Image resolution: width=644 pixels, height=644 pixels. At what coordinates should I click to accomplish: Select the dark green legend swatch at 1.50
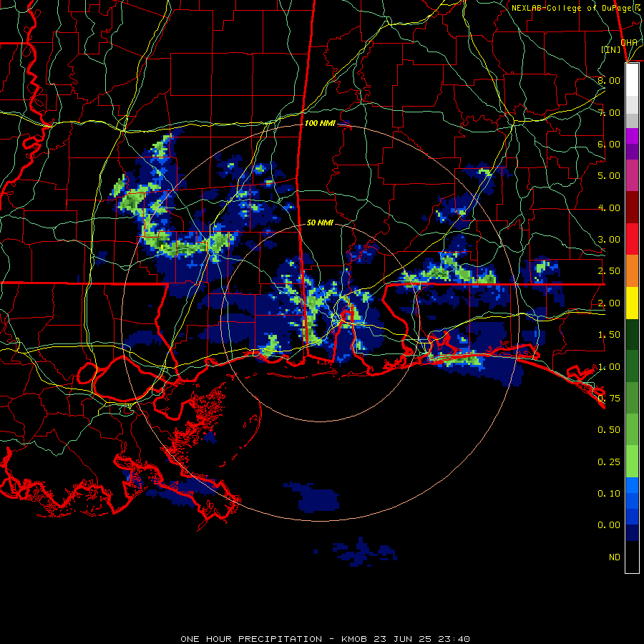click(632, 335)
